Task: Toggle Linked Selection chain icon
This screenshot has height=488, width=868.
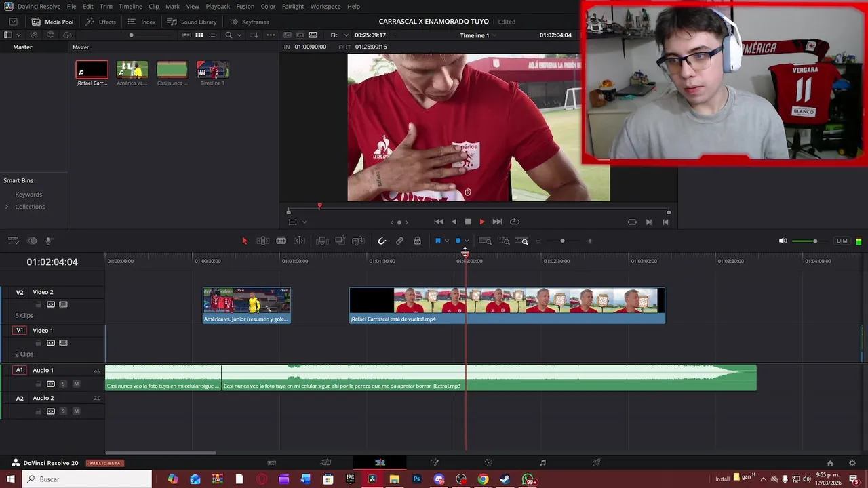Action: [399, 241]
